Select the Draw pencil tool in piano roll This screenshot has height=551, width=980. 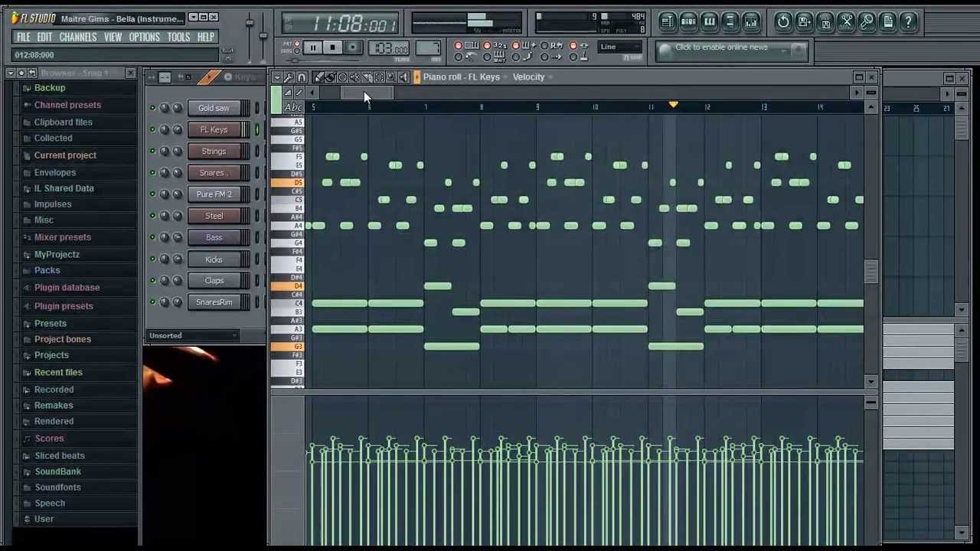click(x=319, y=77)
